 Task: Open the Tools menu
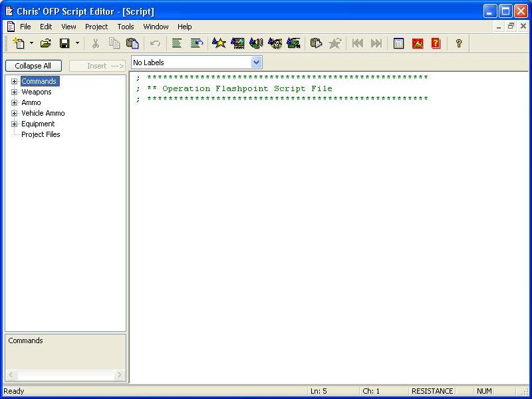(x=126, y=27)
